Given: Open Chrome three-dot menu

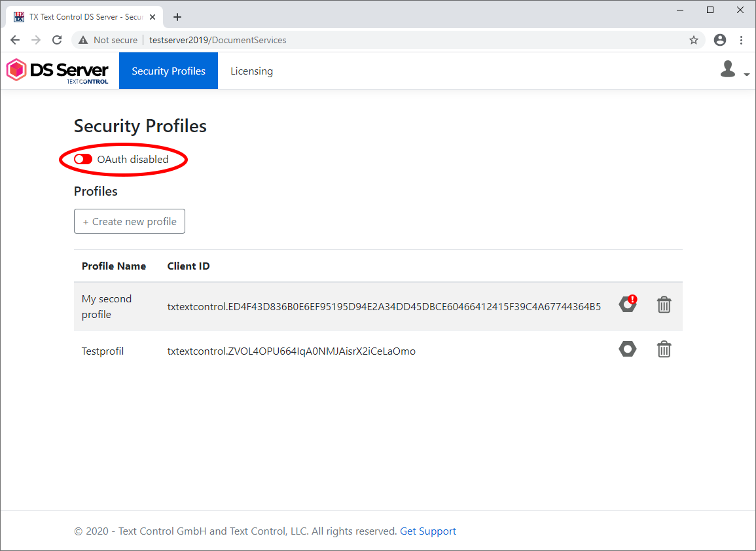Looking at the screenshot, I should click(741, 40).
